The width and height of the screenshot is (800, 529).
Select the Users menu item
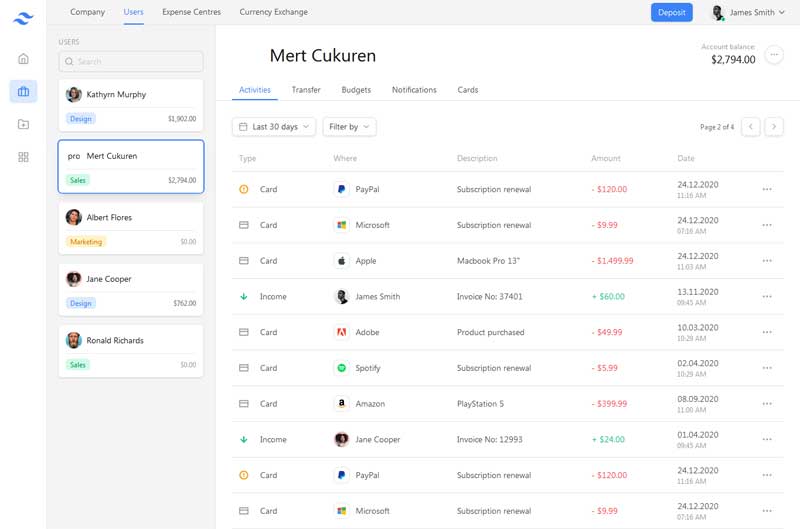coord(133,12)
